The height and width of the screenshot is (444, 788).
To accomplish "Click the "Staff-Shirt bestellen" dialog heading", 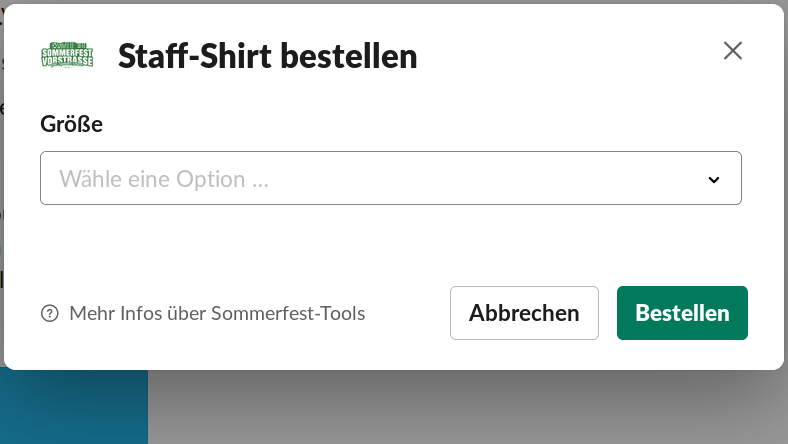I will [267, 56].
